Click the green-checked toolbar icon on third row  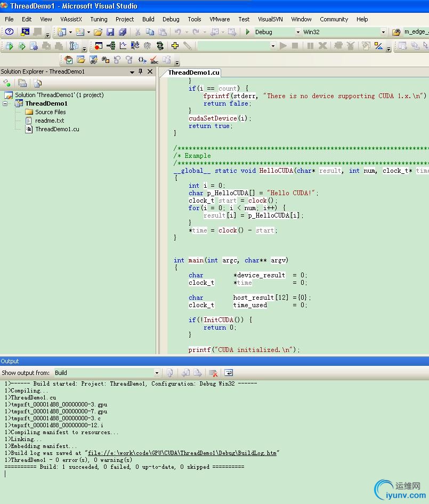tap(68, 60)
